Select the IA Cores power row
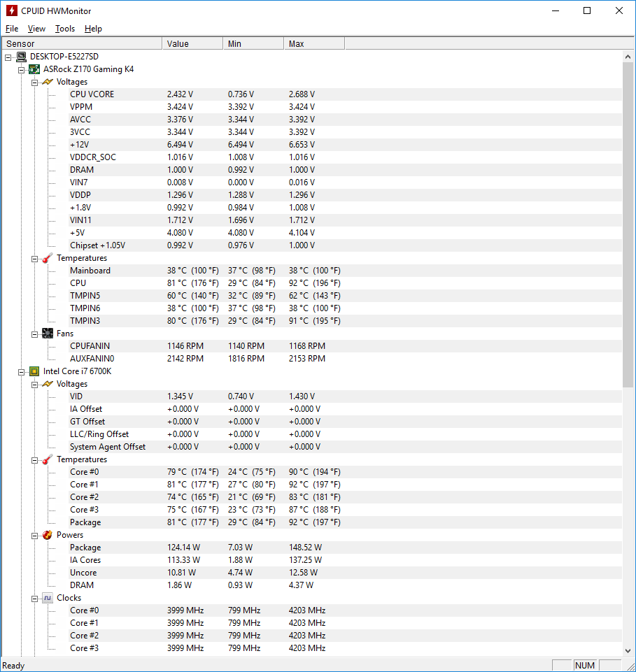The width and height of the screenshot is (636, 672). point(345,559)
